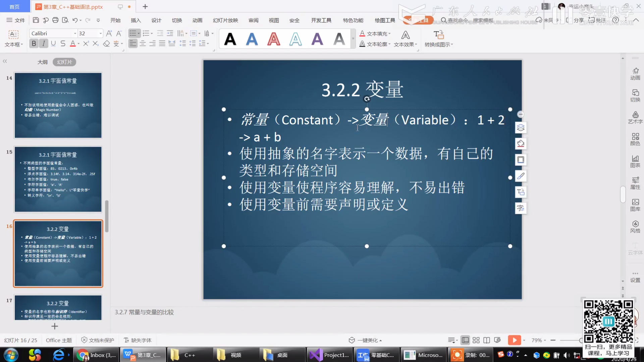
Task: Click the shape outline icon beside the slide
Action: coord(521,160)
